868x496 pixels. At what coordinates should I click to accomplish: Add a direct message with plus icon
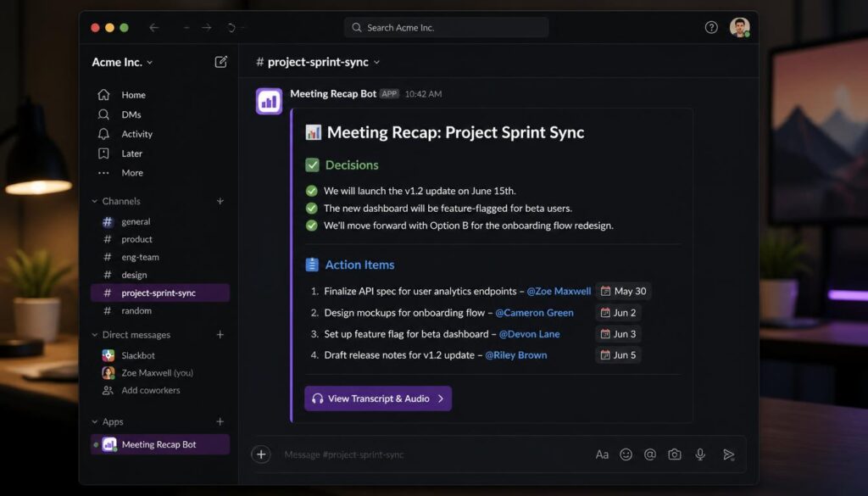(220, 334)
